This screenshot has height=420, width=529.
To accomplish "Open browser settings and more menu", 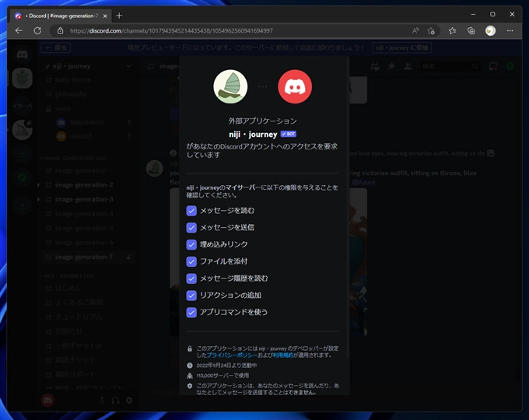I will pyautogui.click(x=510, y=30).
